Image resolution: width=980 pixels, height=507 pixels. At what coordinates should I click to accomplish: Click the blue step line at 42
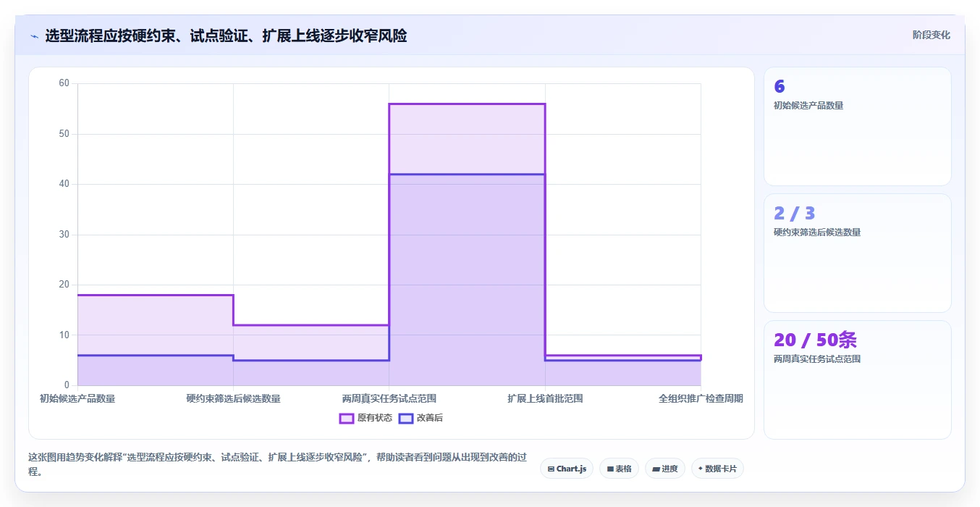pos(467,175)
